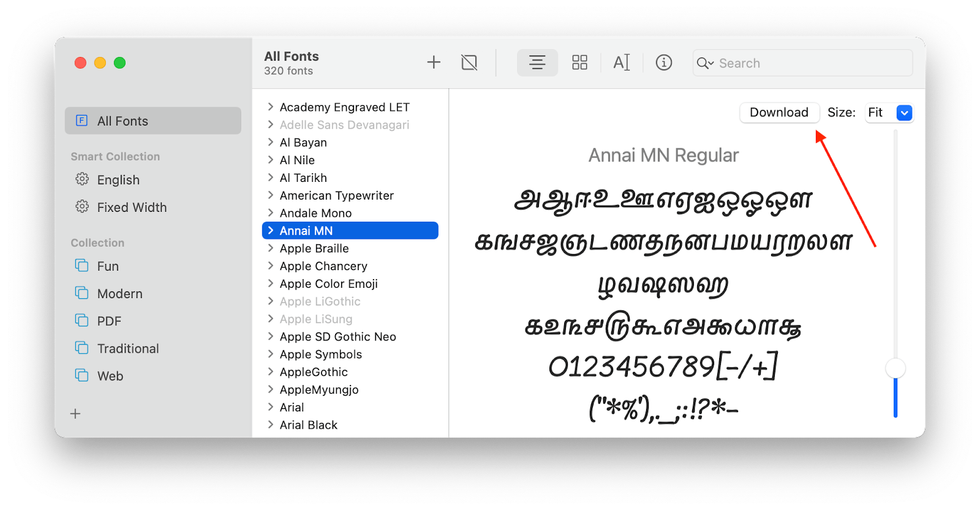Expand Al Nile font family
Viewport: 980px width, 510px height.
tap(271, 160)
